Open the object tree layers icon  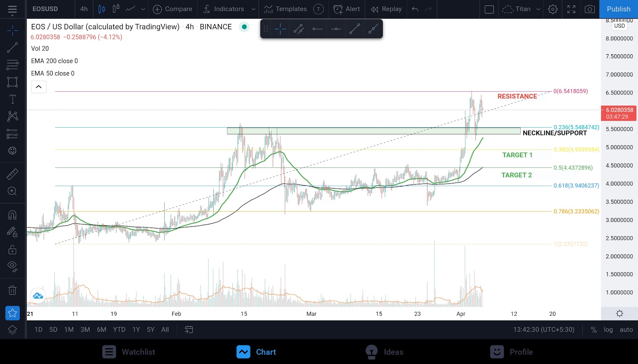[x=12, y=330]
